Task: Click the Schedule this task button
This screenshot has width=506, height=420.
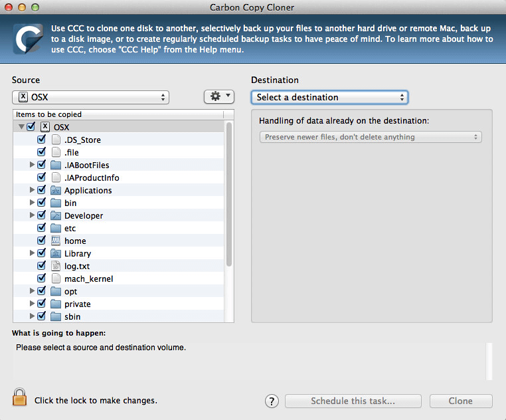Action: [353, 401]
